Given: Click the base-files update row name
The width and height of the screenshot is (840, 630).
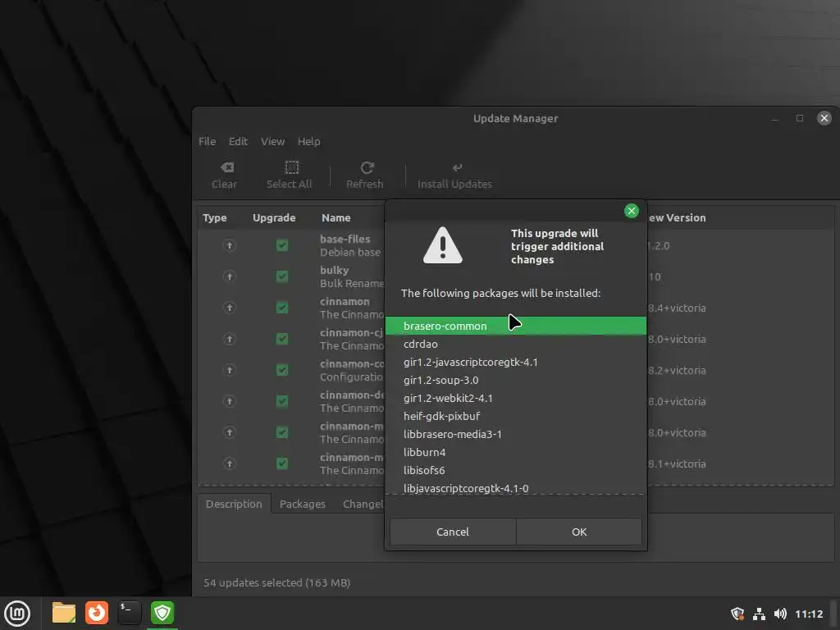Looking at the screenshot, I should pyautogui.click(x=345, y=239).
